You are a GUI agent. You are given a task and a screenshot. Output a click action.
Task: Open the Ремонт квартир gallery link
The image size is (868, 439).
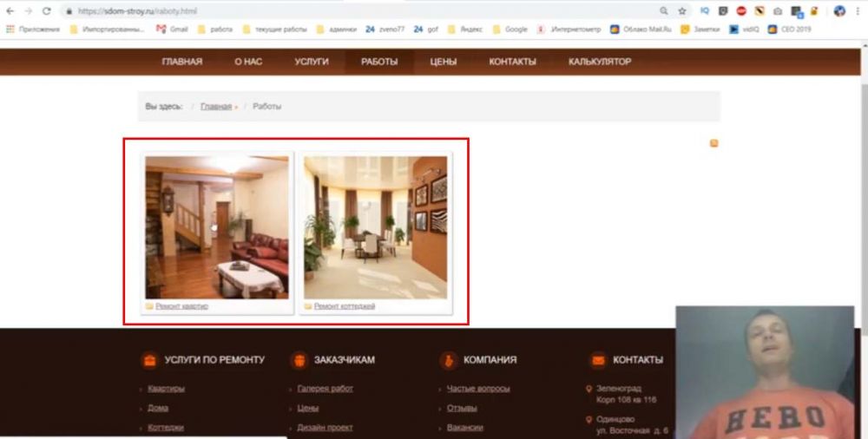(181, 306)
